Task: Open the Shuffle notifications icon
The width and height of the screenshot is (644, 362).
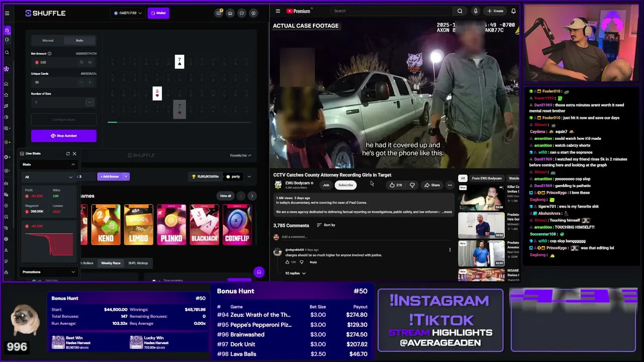Action: (219, 13)
